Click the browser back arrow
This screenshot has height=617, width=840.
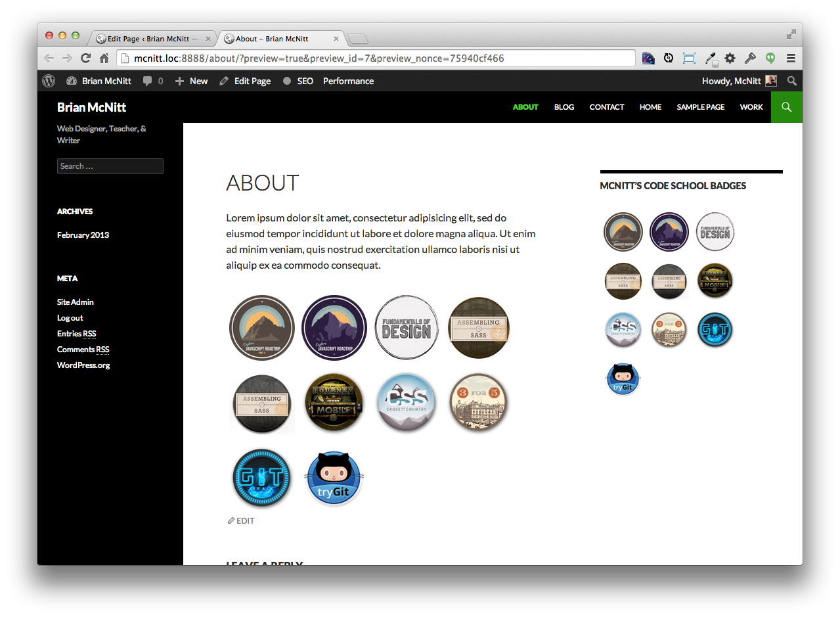(49, 58)
